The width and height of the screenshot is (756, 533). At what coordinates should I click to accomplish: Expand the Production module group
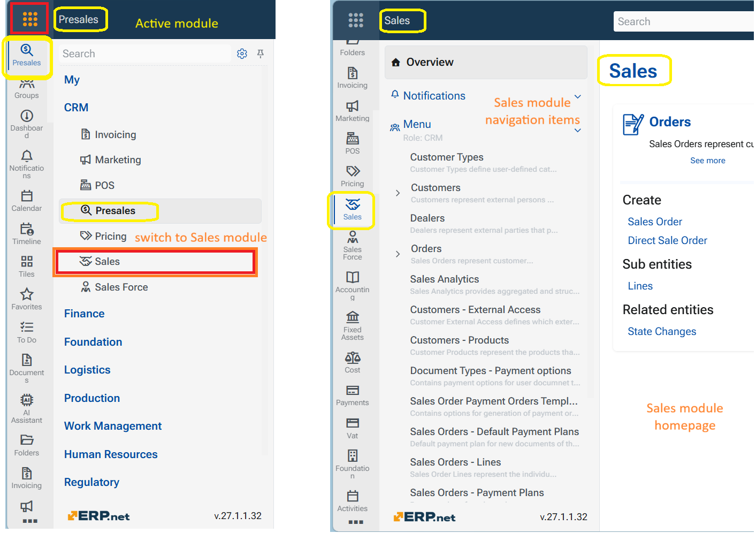tap(92, 398)
